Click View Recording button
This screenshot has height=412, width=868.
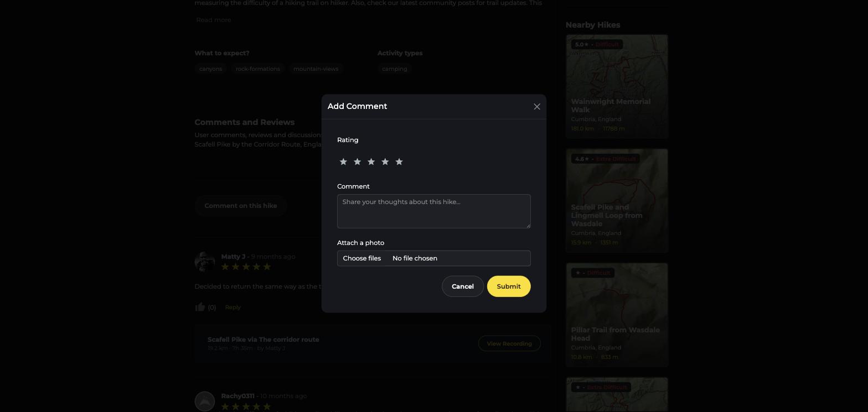[x=509, y=343]
